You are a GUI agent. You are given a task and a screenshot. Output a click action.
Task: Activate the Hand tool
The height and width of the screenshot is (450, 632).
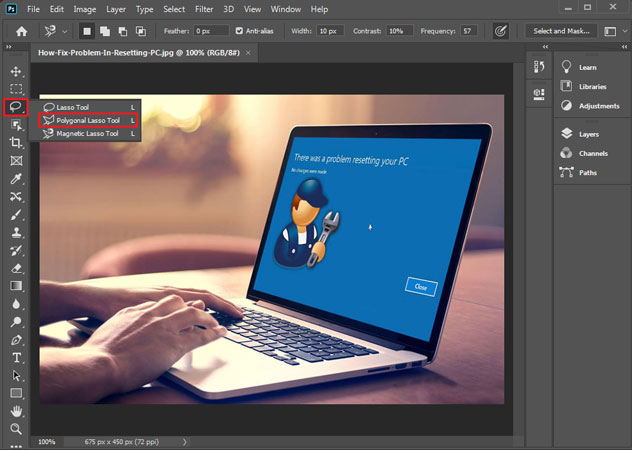16,411
